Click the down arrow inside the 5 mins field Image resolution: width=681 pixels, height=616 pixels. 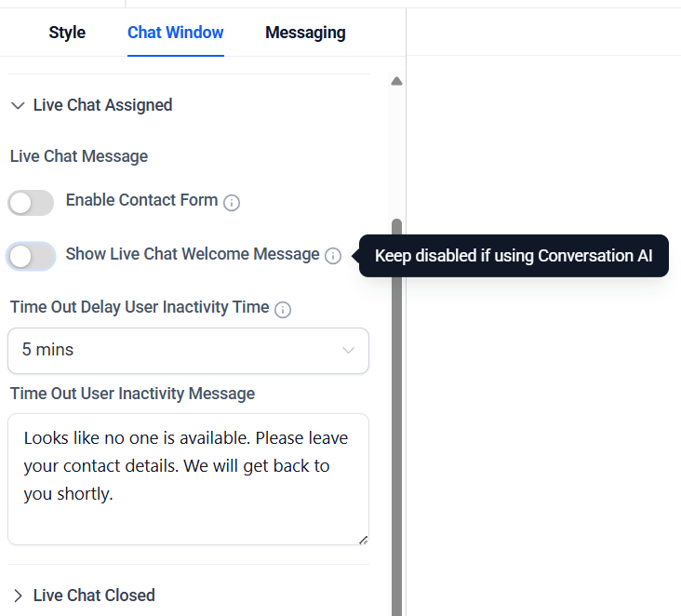click(x=348, y=350)
